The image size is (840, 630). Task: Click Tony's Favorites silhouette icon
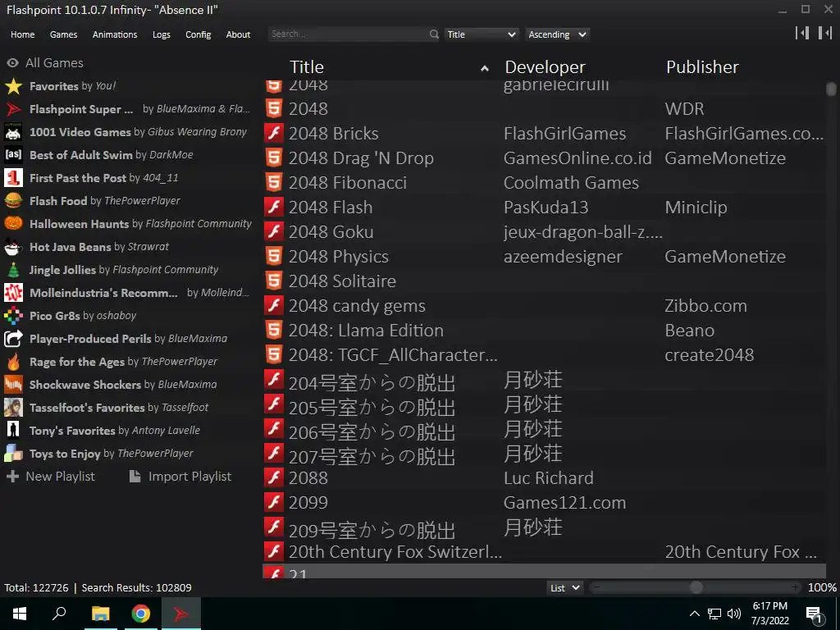pos(13,431)
